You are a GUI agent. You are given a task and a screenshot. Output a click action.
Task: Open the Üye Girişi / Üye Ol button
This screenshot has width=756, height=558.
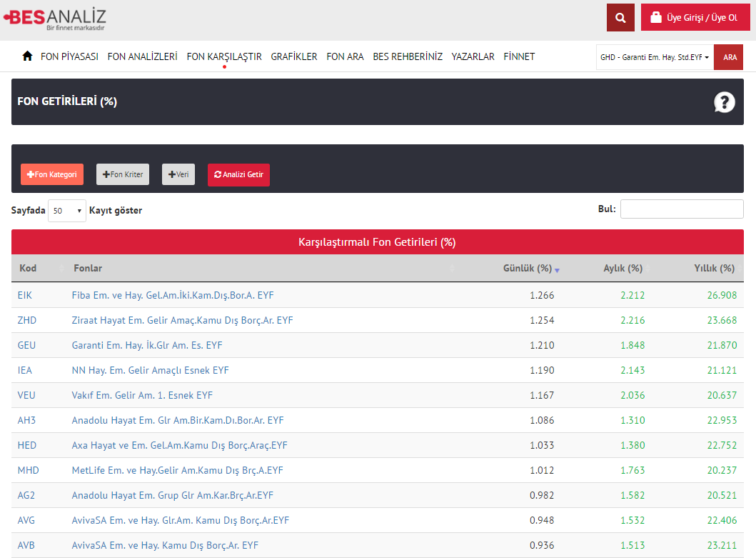click(695, 17)
